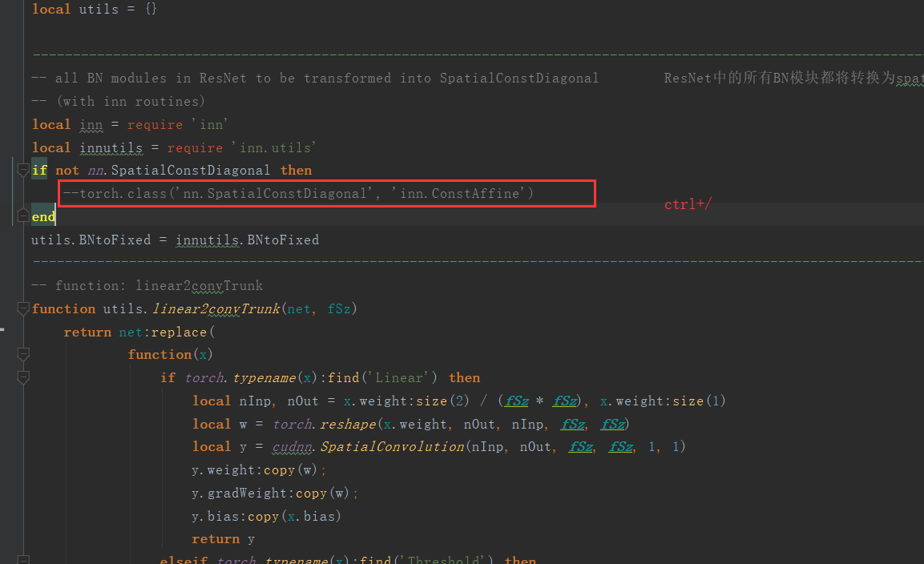Click 'innutils.BNtoFixed' on the right side
This screenshot has width=924, height=564.
pos(247,240)
